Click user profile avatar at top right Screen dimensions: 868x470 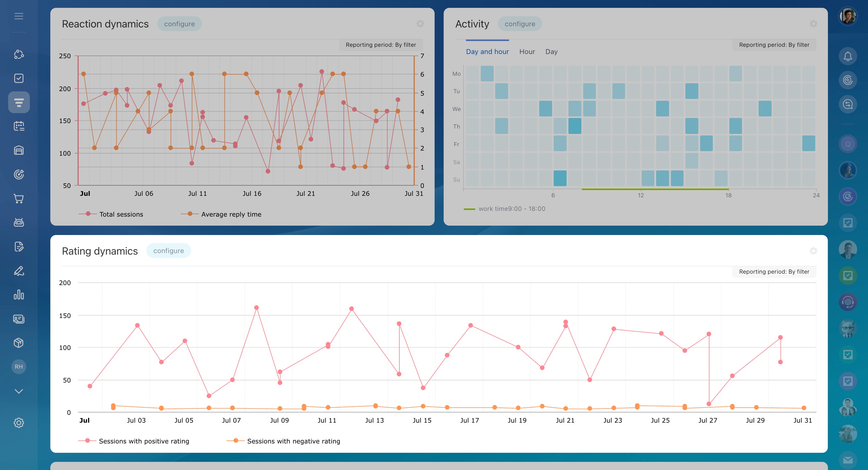(x=848, y=16)
